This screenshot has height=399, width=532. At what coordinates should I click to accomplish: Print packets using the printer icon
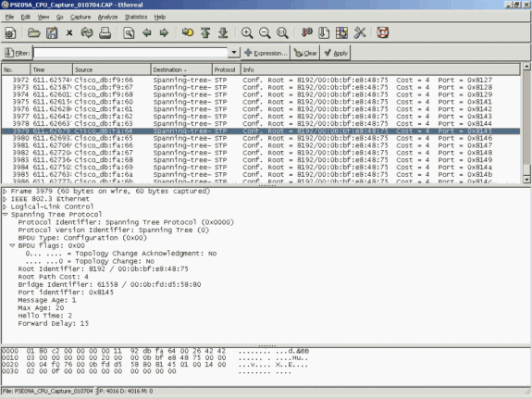click(x=105, y=33)
